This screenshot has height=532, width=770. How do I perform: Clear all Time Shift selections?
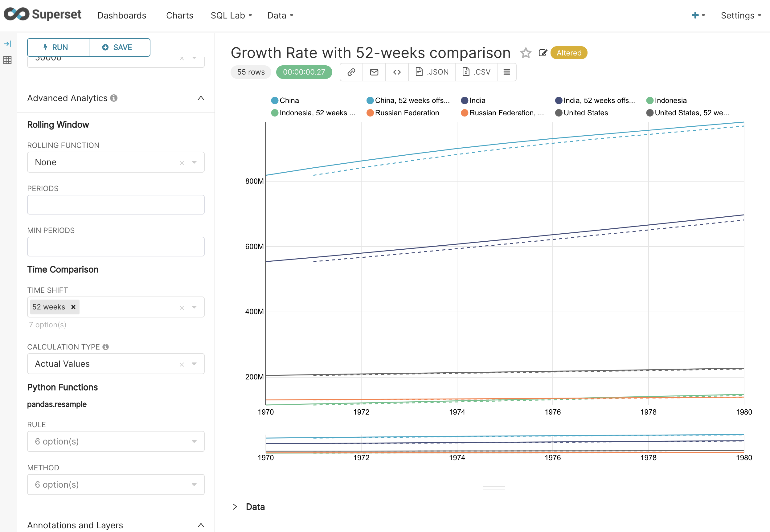click(x=182, y=308)
